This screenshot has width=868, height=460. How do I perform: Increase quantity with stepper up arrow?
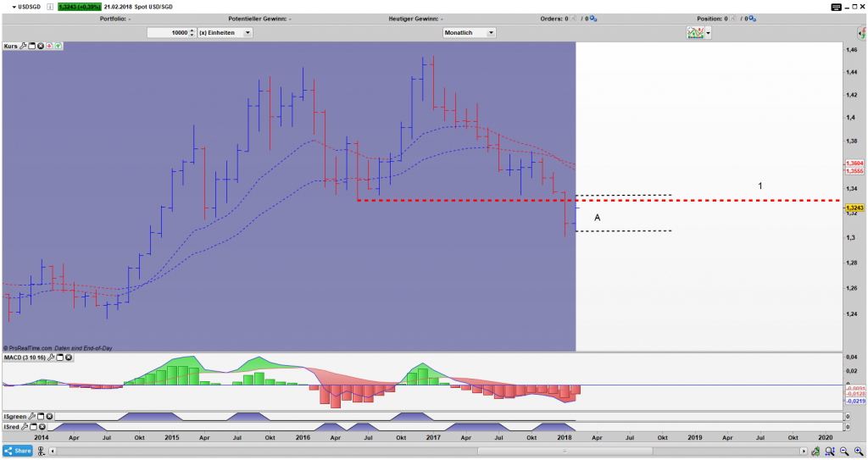[192, 30]
